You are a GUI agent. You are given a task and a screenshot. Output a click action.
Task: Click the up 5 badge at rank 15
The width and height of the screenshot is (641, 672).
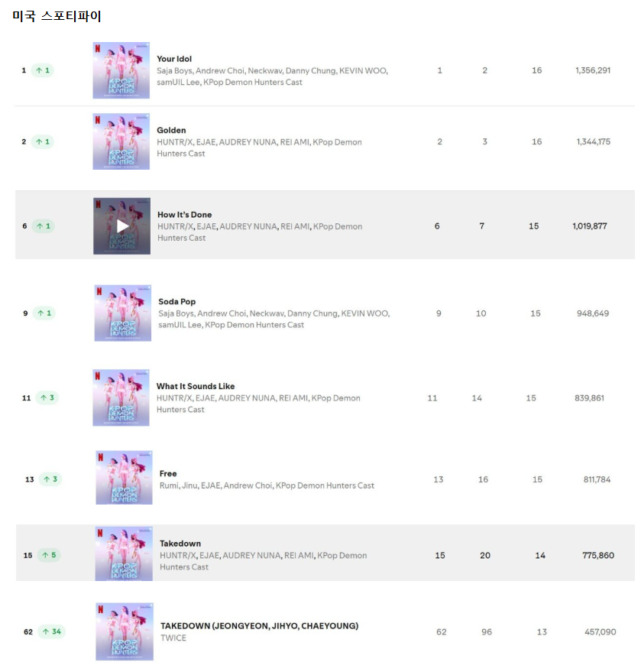[49, 555]
